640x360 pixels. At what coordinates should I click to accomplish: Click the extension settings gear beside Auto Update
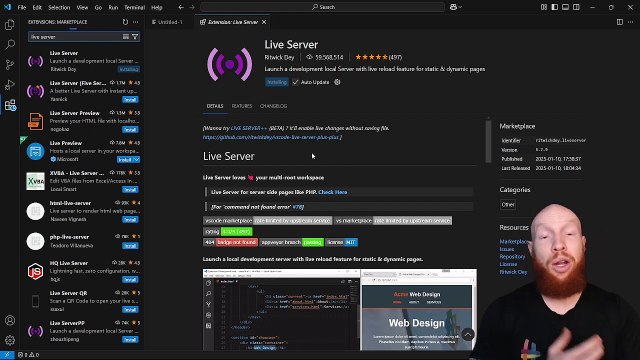(x=337, y=82)
